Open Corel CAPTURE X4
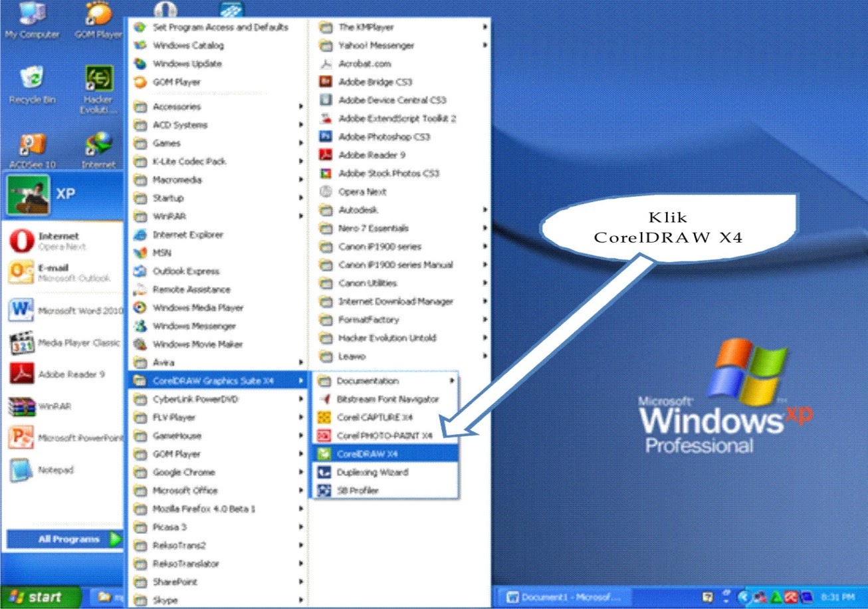 (385, 418)
